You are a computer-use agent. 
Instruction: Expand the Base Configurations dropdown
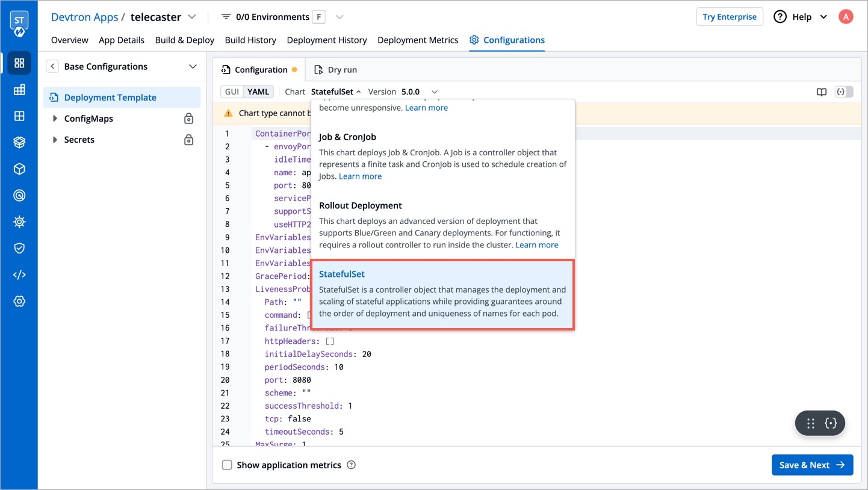pyautogui.click(x=193, y=66)
